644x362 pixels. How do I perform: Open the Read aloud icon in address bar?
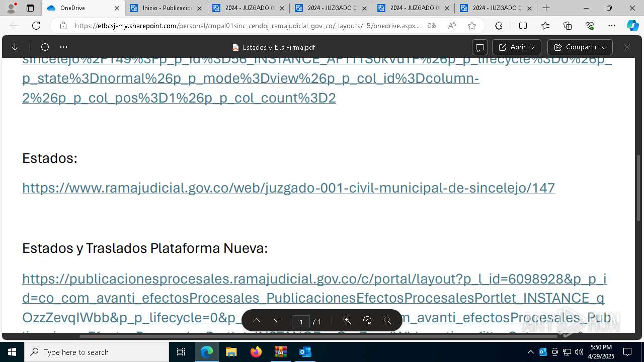[452, 26]
